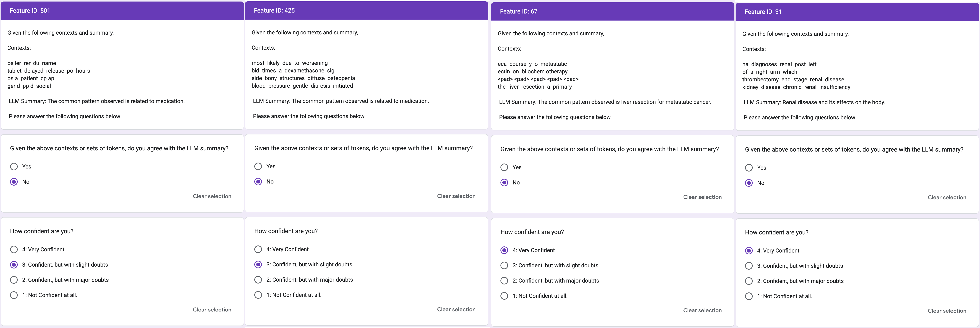The height and width of the screenshot is (328, 980).
Task: Clear agreement selection for Feature ID 425
Action: (x=456, y=196)
